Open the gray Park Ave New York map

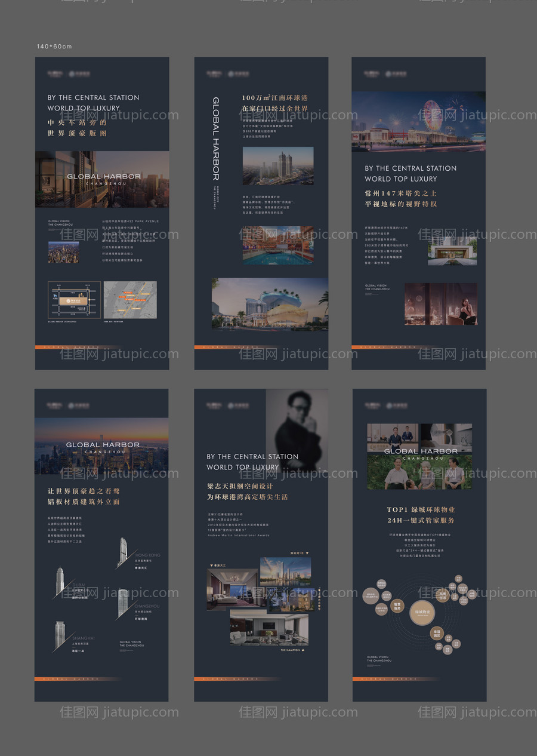(130, 300)
